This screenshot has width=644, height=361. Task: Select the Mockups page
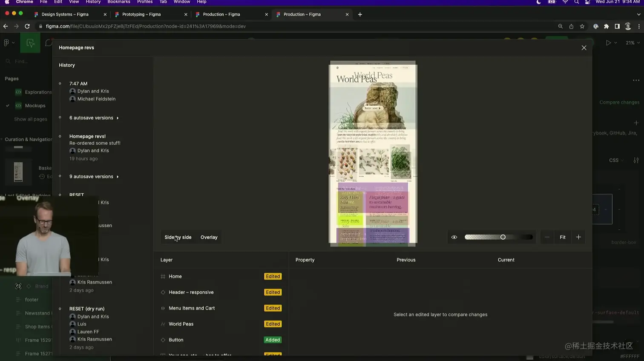click(35, 106)
